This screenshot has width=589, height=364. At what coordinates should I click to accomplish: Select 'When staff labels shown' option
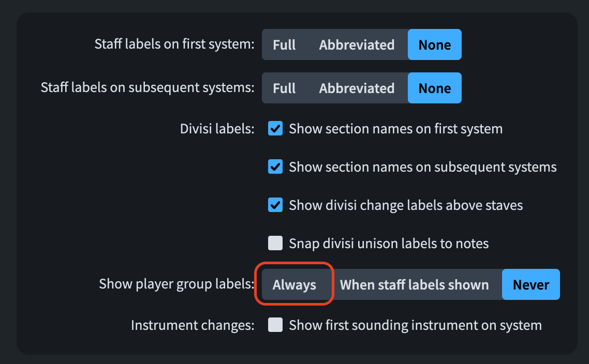(x=414, y=285)
